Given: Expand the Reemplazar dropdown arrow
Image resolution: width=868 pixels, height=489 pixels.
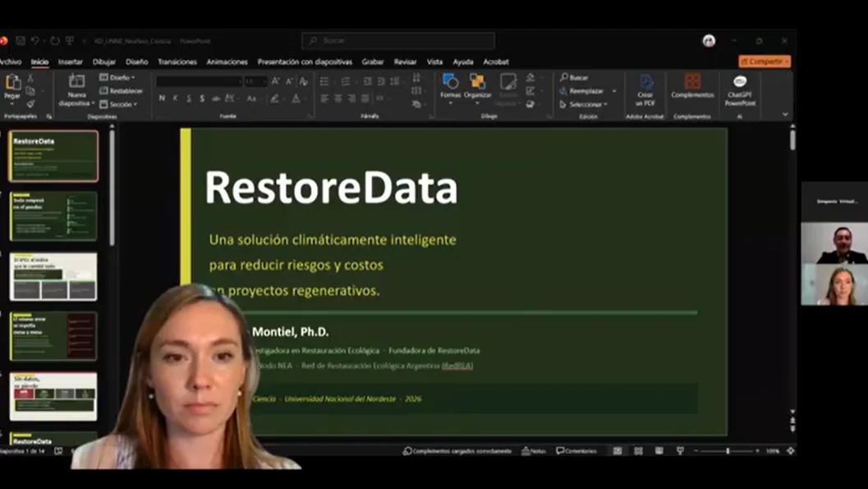Looking at the screenshot, I should [x=614, y=91].
